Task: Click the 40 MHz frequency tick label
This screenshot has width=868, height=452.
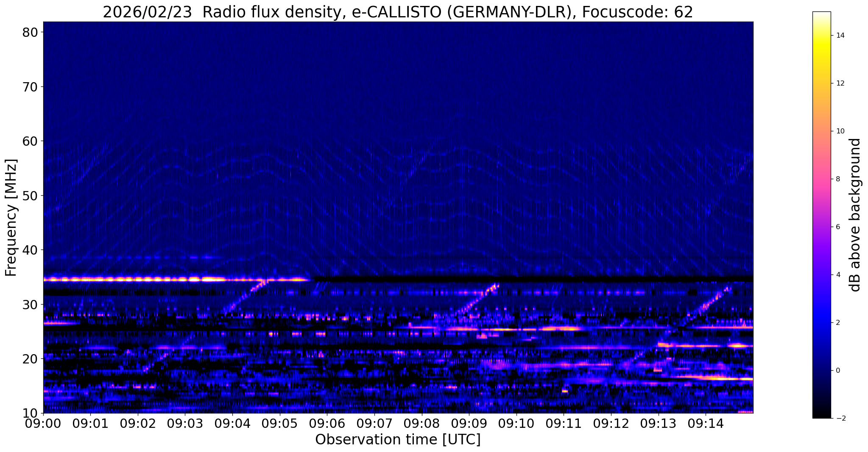Action: (29, 250)
